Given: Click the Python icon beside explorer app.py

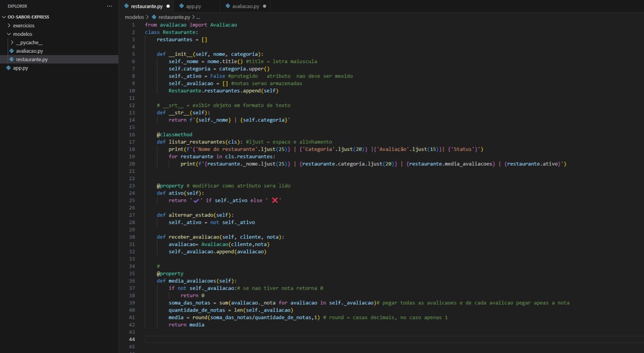Looking at the screenshot, I should (8, 68).
